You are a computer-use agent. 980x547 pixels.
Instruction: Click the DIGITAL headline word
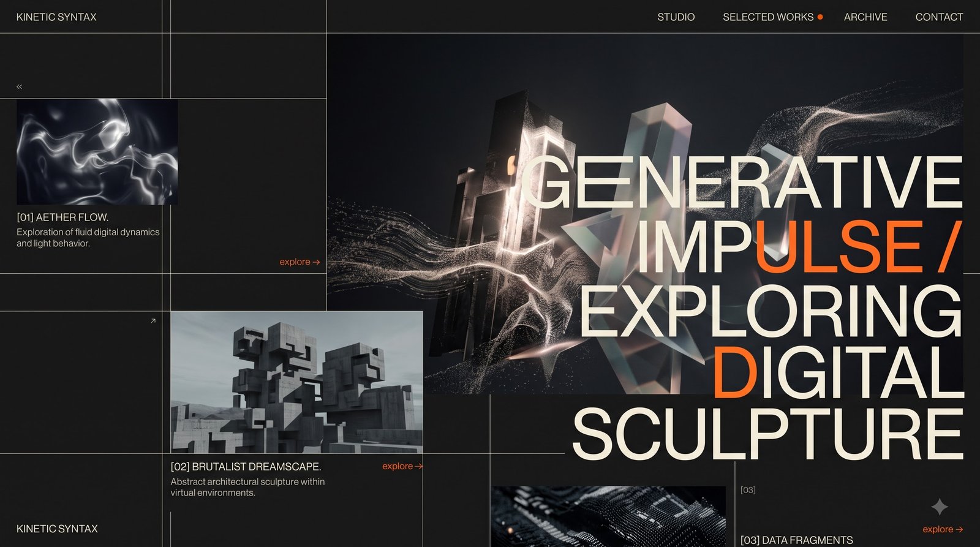[838, 372]
